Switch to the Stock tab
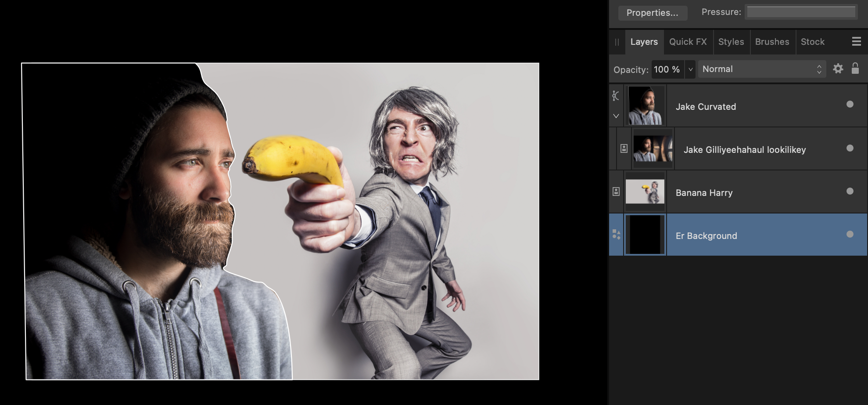The height and width of the screenshot is (405, 868). (x=813, y=42)
